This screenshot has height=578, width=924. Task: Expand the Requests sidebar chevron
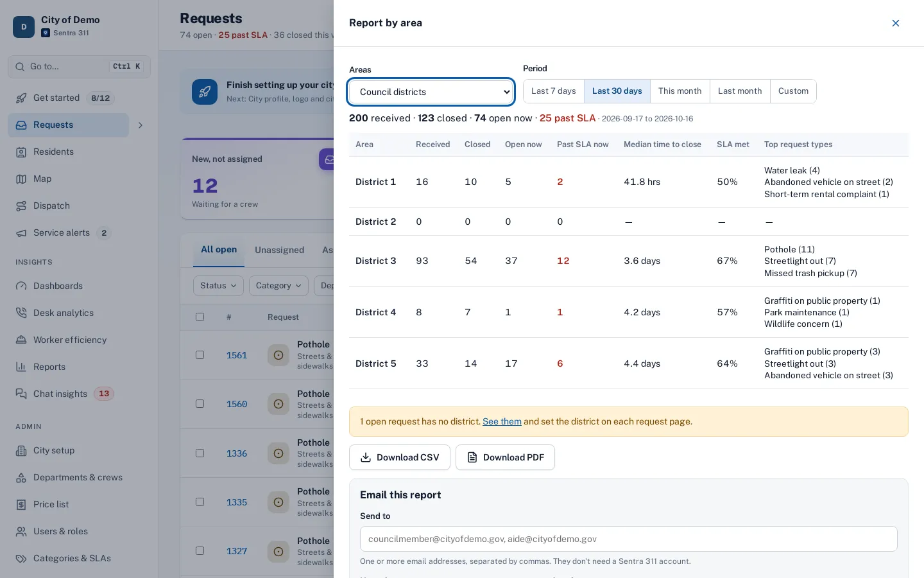(141, 125)
